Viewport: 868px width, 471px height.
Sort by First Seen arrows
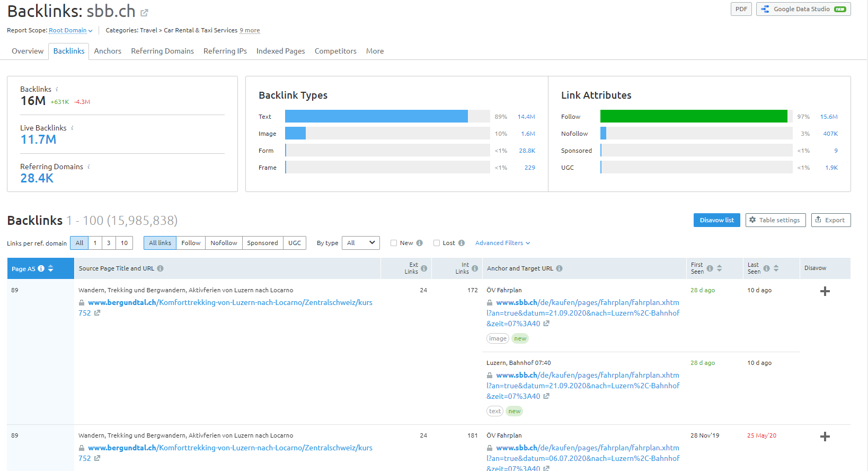pyautogui.click(x=719, y=268)
